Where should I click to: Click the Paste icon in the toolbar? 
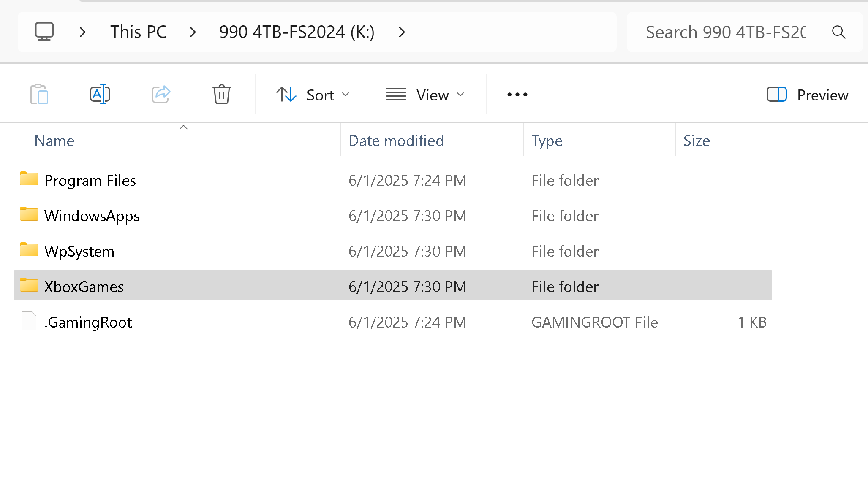point(39,94)
